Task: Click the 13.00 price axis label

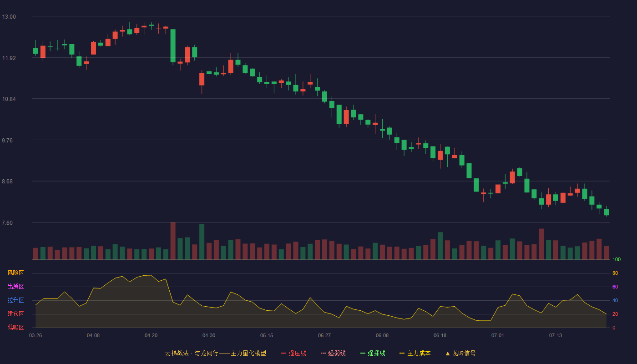Action: (x=9, y=17)
